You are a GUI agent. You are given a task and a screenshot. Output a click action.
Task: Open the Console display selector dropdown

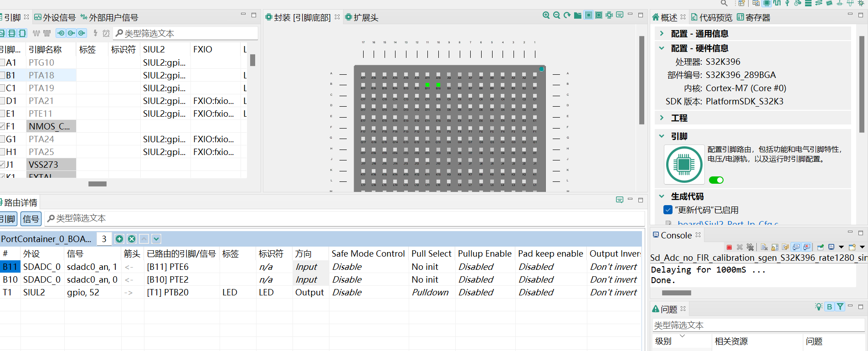coord(842,247)
